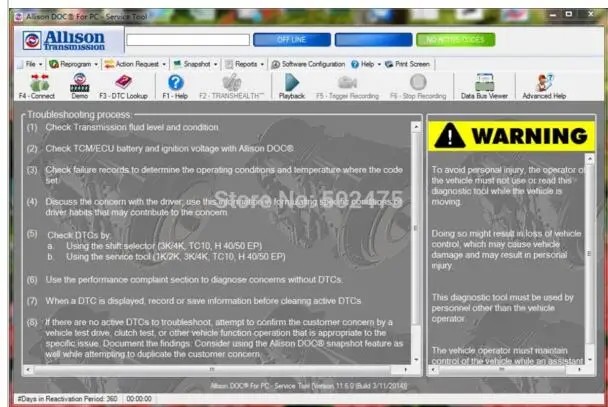The image size is (608, 407).
Task: Click warning panel horizontal scroll left arrow
Action: click(x=434, y=370)
